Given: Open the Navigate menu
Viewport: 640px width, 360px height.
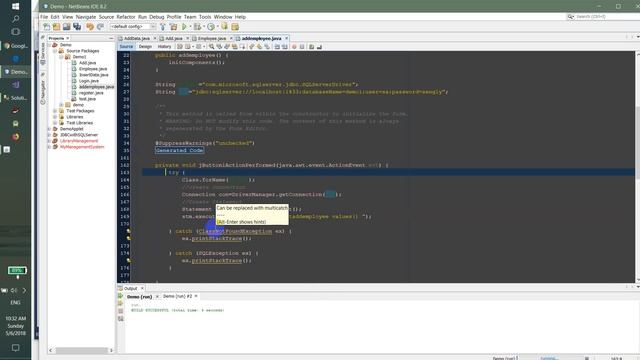Looking at the screenshot, I should click(x=86, y=17).
